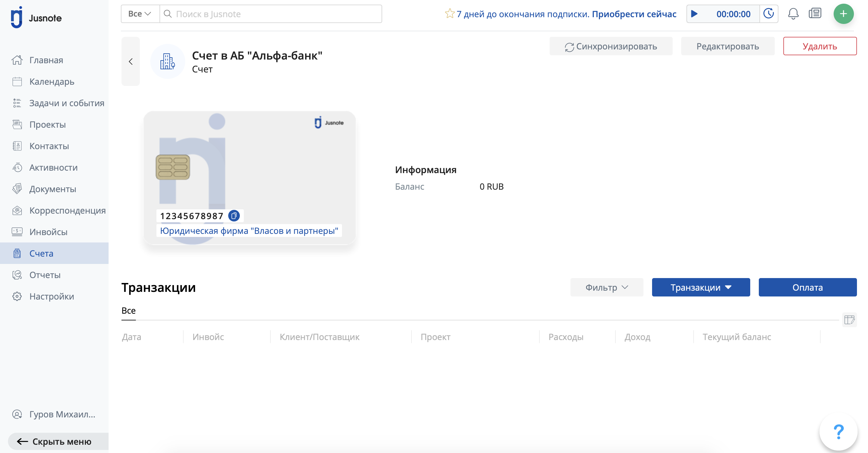868x453 pixels.
Task: Open the Контакты section
Action: click(x=49, y=146)
